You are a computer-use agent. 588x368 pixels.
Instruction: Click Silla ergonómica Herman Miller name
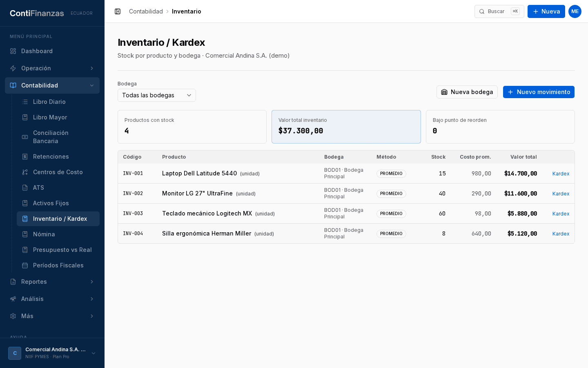[x=207, y=233]
